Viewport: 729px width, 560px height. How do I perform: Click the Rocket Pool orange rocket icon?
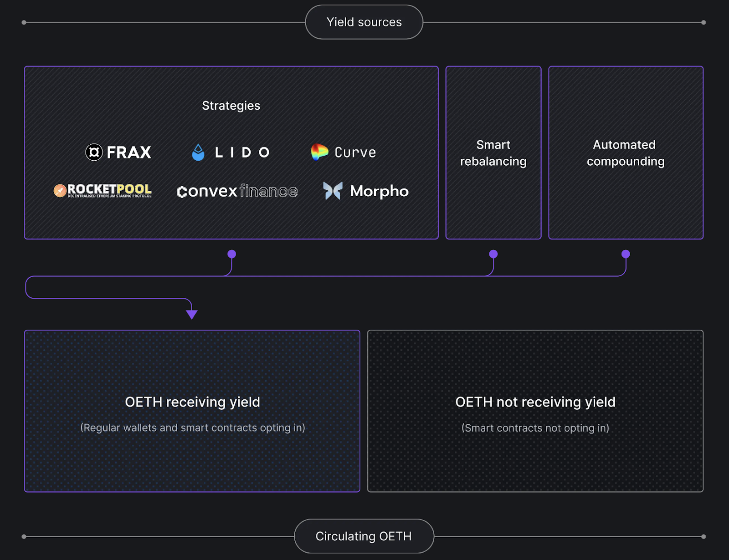[60, 191]
